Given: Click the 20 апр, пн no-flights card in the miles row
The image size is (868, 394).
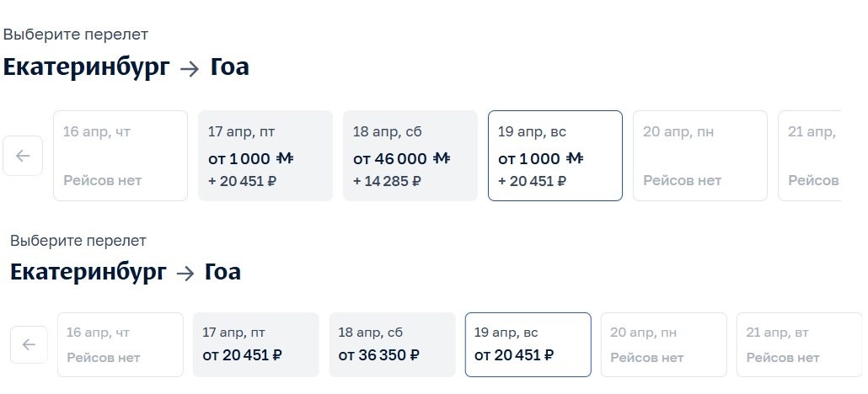Looking at the screenshot, I should tap(700, 156).
